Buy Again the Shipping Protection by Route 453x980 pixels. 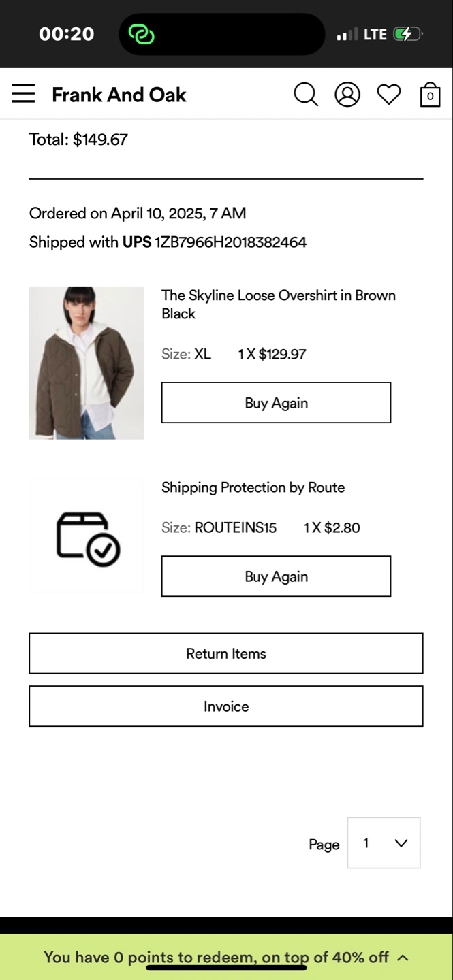point(276,576)
